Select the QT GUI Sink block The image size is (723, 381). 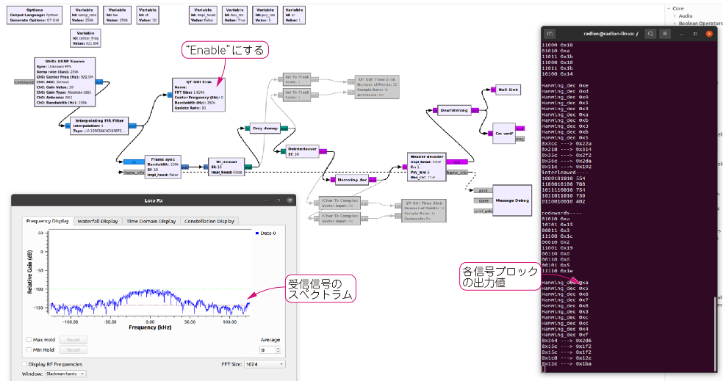click(199, 95)
